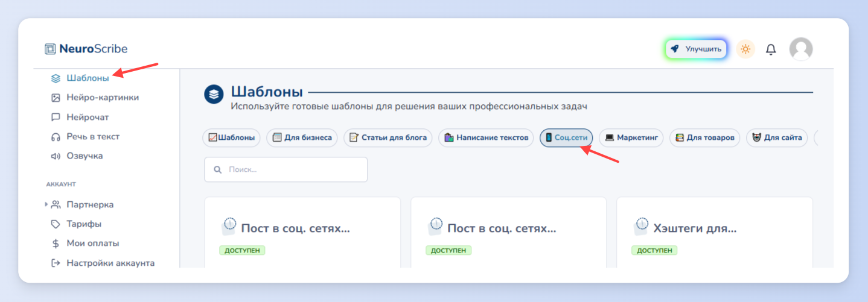Click the phone icon in Соц.сети chip
This screenshot has width=868, height=302.
pyautogui.click(x=548, y=137)
